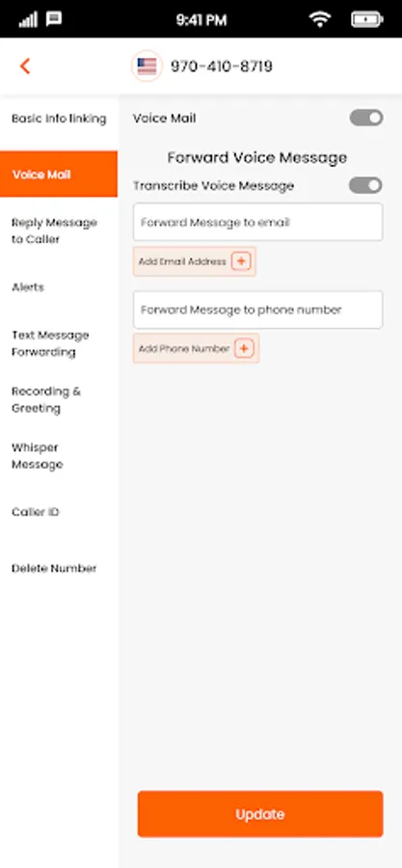Image resolution: width=402 pixels, height=868 pixels.
Task: Open the Basic Info linking section
Action: coord(59,119)
